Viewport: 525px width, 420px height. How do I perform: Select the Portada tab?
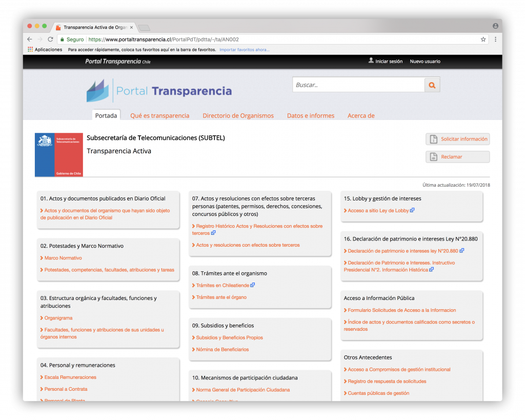pyautogui.click(x=106, y=115)
